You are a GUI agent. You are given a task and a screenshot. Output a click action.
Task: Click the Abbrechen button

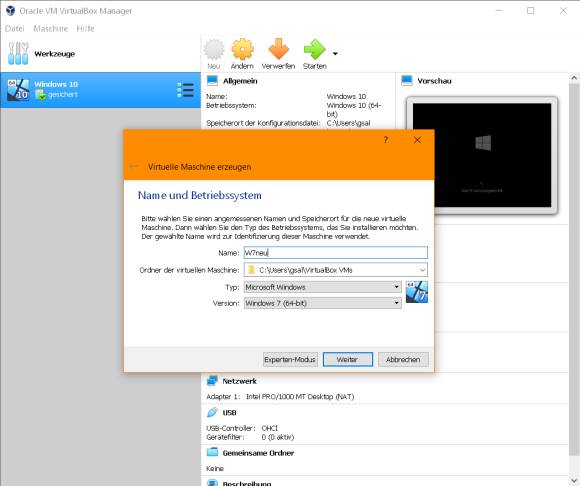coord(403,359)
